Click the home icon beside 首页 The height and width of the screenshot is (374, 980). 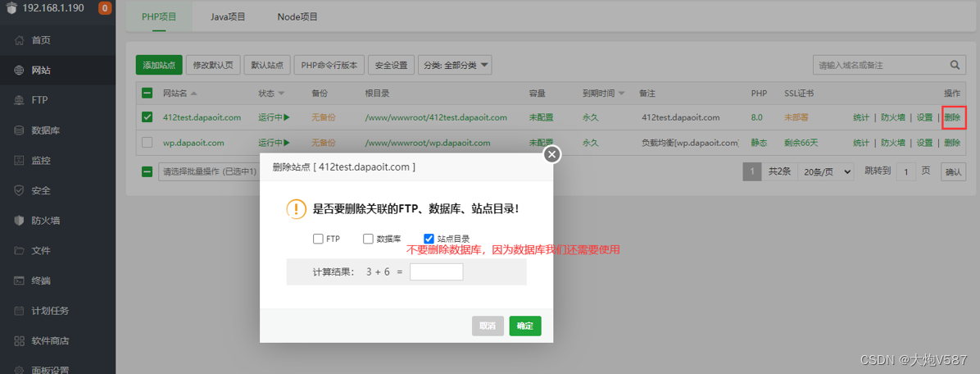(x=19, y=41)
